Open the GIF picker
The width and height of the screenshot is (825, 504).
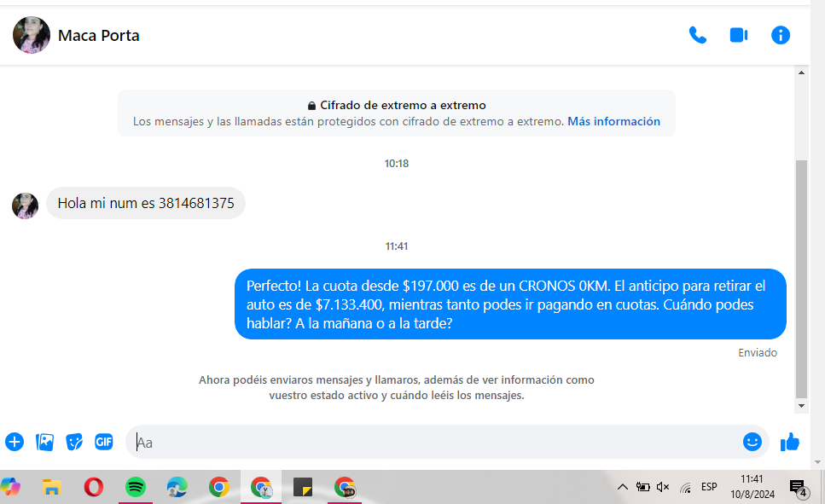click(x=104, y=442)
